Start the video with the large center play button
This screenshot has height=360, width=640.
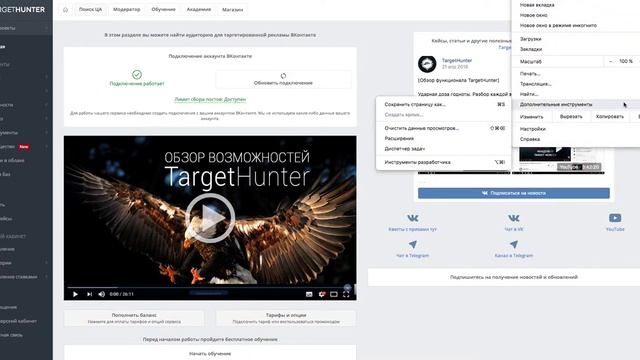coord(210,218)
